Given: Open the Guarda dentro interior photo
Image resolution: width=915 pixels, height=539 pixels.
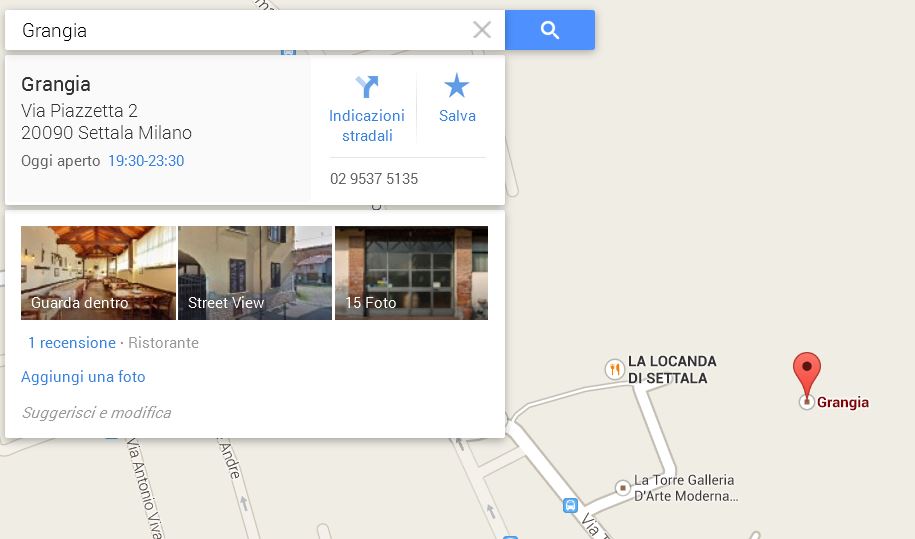Looking at the screenshot, I should 98,273.
